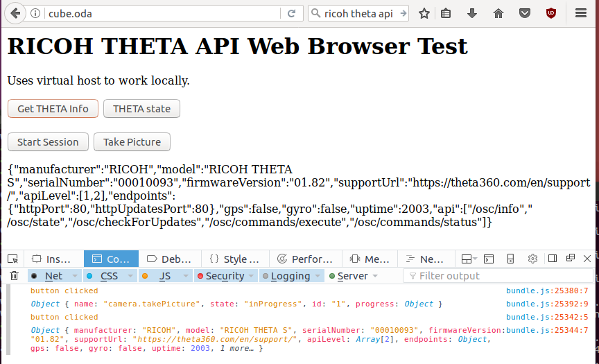Open source link bundle.js:25344:7

point(547,330)
